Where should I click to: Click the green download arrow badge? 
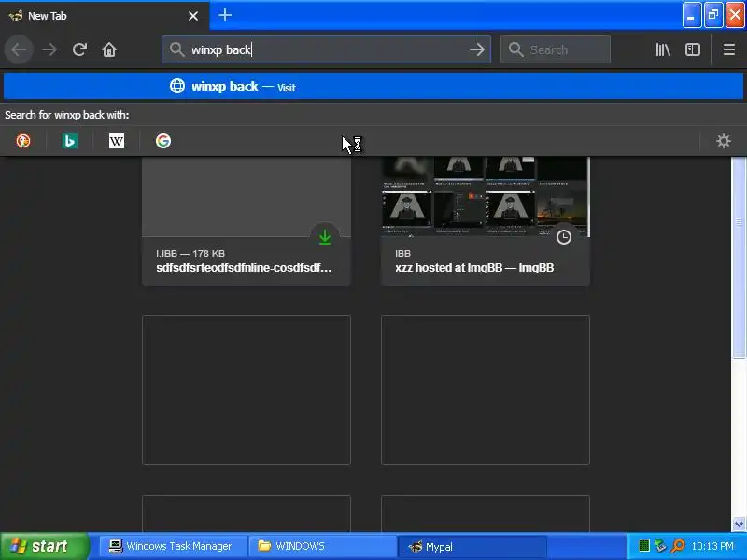pyautogui.click(x=325, y=237)
